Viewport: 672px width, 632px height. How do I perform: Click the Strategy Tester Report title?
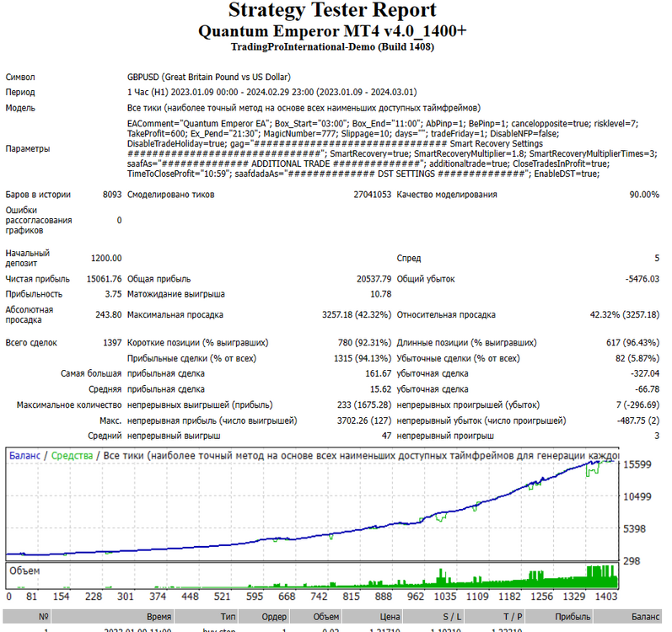coord(332,10)
